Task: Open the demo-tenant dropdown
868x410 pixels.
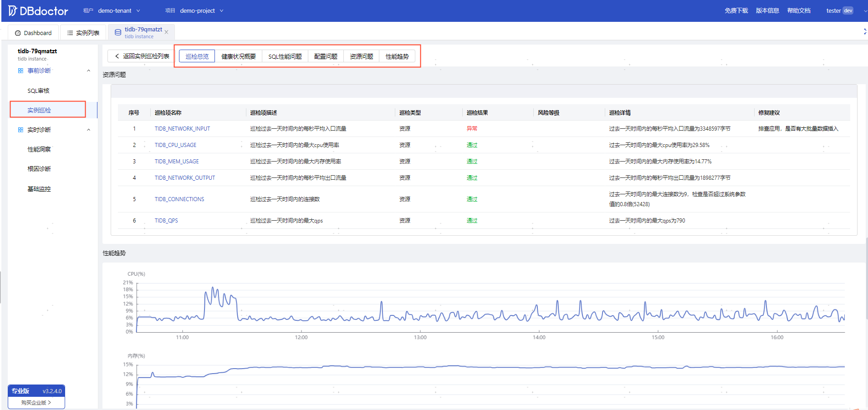Action: tap(119, 10)
